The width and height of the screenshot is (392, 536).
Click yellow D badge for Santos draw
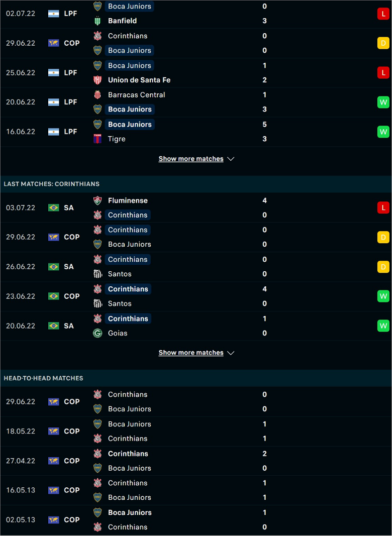click(x=383, y=267)
